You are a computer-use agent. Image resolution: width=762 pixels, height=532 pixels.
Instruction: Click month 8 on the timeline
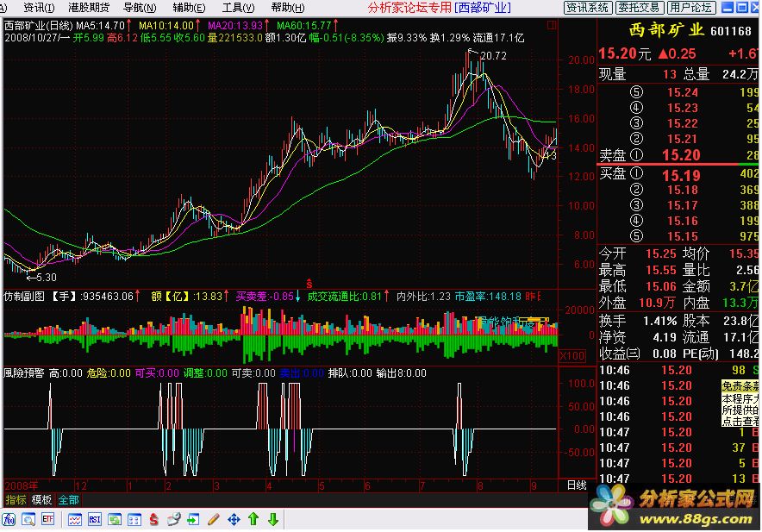pyautogui.click(x=480, y=485)
